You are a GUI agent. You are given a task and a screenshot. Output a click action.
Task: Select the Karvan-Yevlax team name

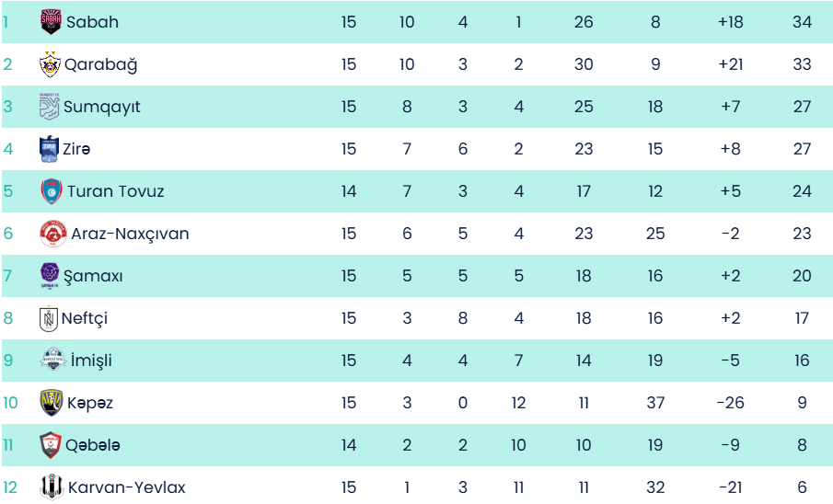pos(126,487)
